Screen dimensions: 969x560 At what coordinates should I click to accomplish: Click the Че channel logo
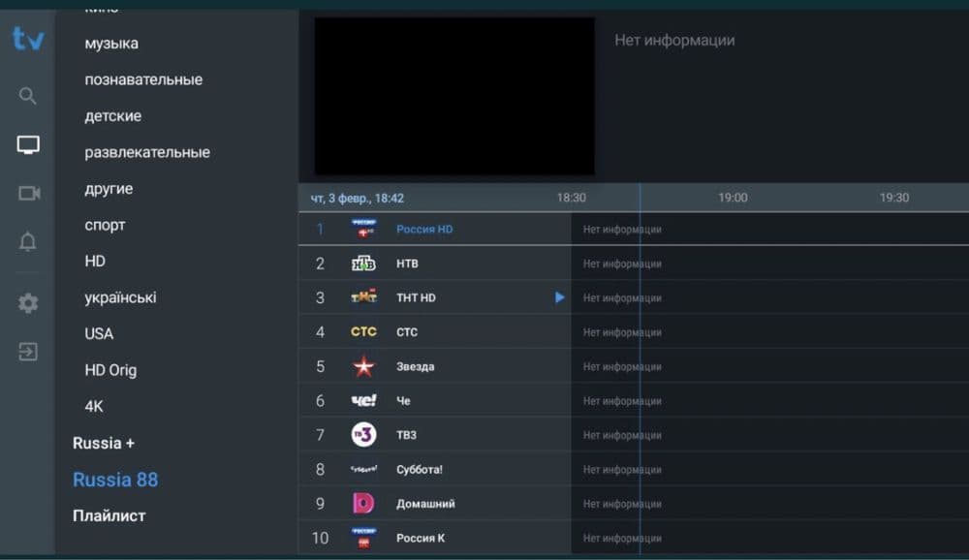363,400
